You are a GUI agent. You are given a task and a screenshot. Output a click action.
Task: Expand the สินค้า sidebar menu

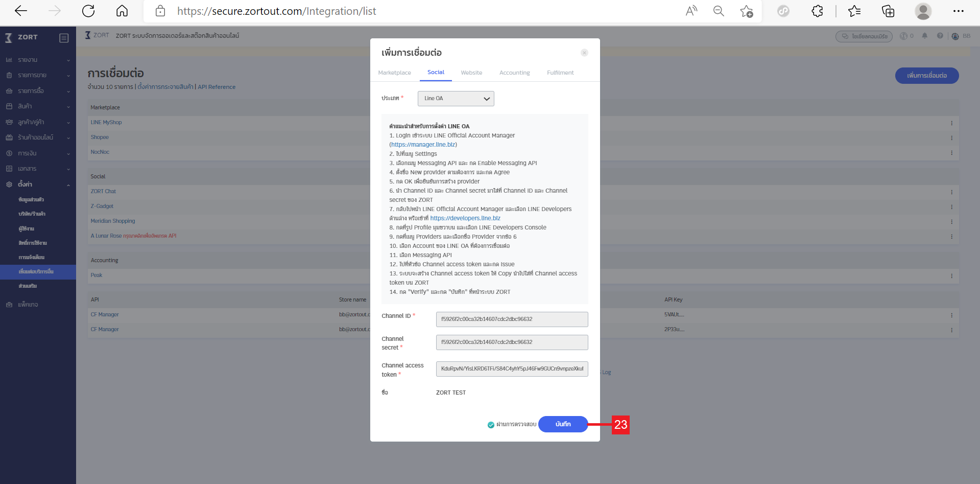38,106
